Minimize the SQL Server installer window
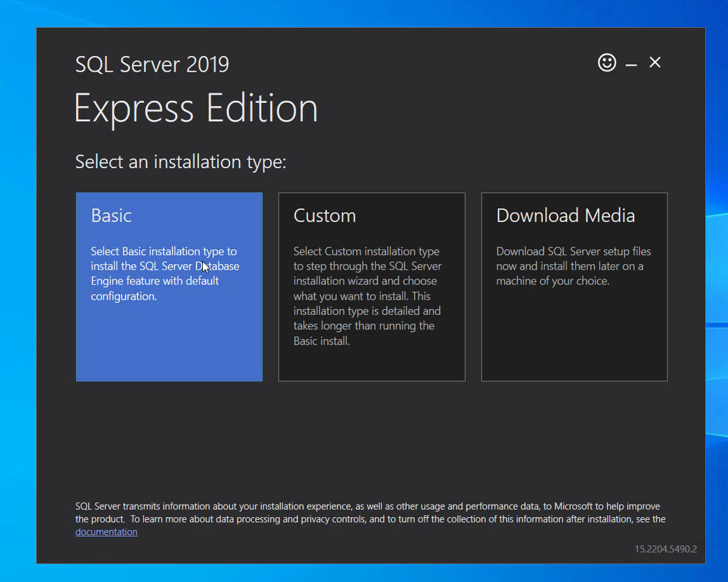This screenshot has height=582, width=728. click(x=631, y=63)
